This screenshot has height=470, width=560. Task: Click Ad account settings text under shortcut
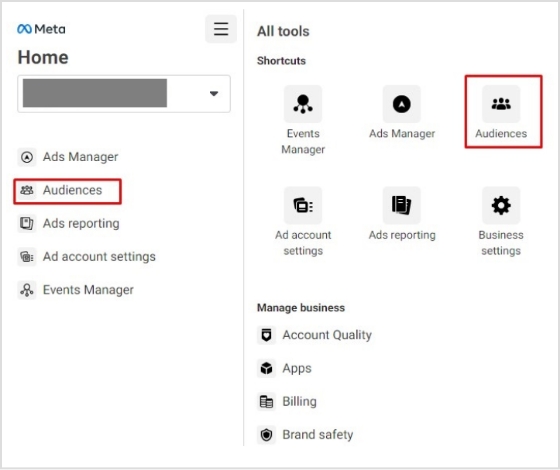[303, 243]
